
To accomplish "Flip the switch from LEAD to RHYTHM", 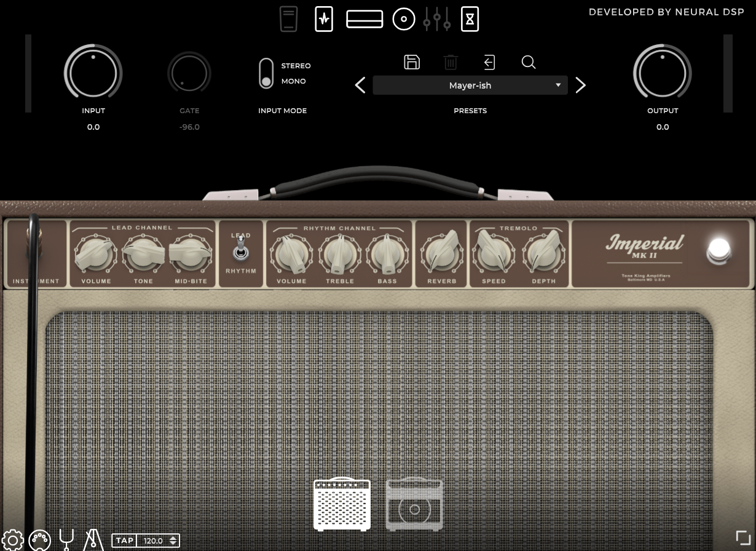I will [x=240, y=252].
